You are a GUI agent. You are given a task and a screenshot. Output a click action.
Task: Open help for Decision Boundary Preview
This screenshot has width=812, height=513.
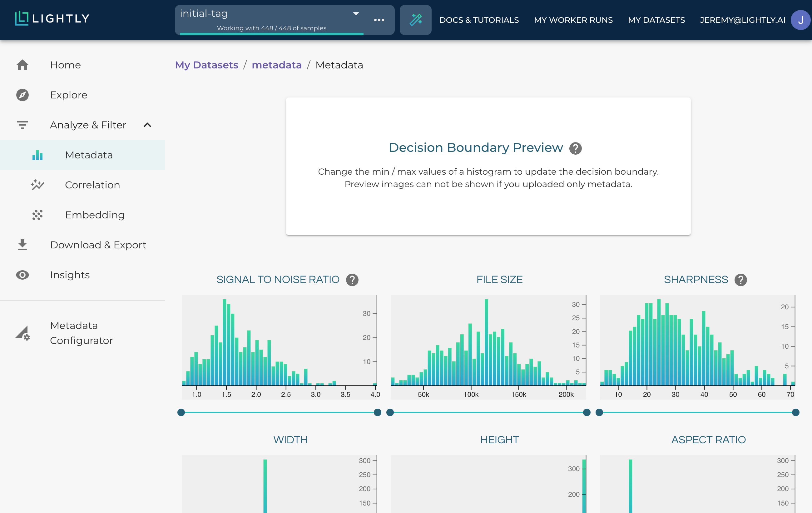coord(575,148)
